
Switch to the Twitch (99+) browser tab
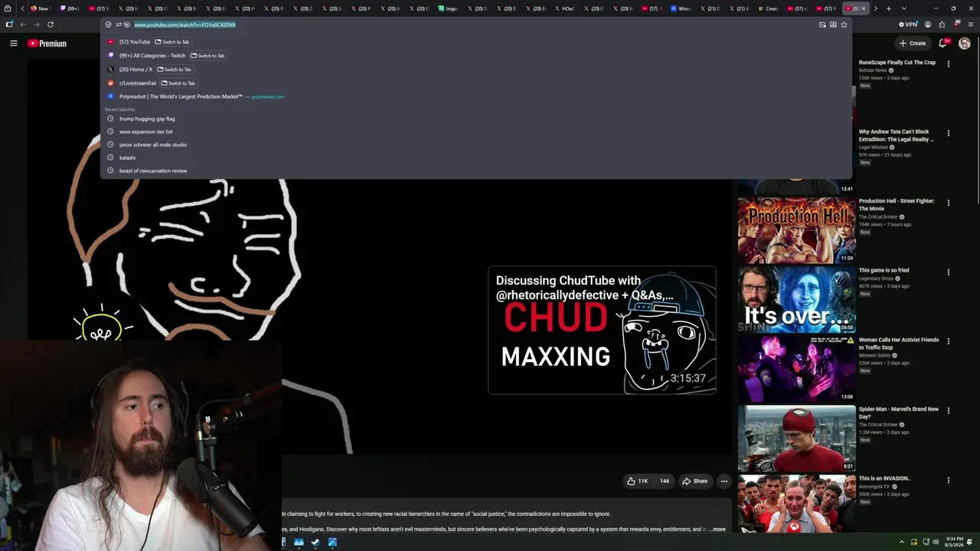pos(70,8)
